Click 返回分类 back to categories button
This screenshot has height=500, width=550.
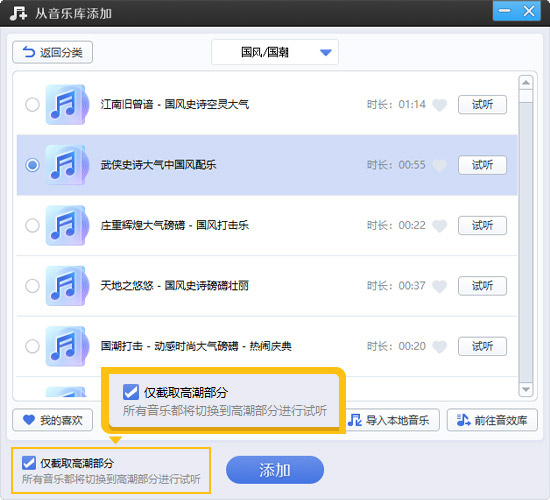point(53,52)
